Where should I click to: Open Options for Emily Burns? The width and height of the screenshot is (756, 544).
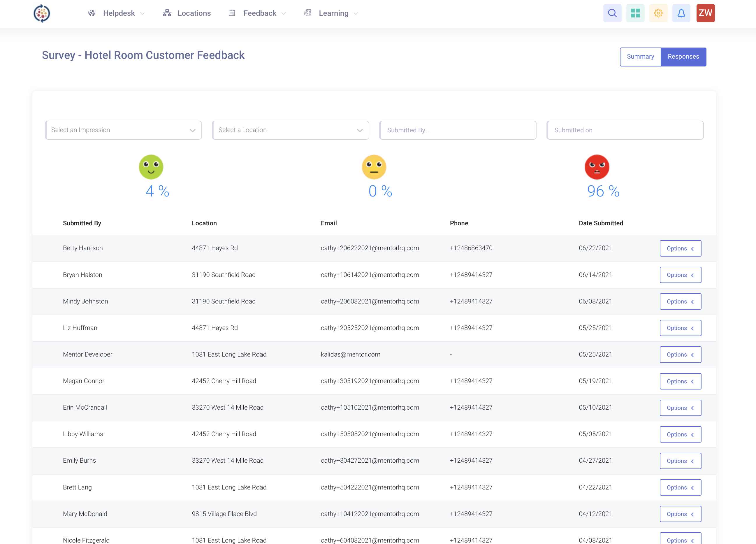[x=680, y=461]
